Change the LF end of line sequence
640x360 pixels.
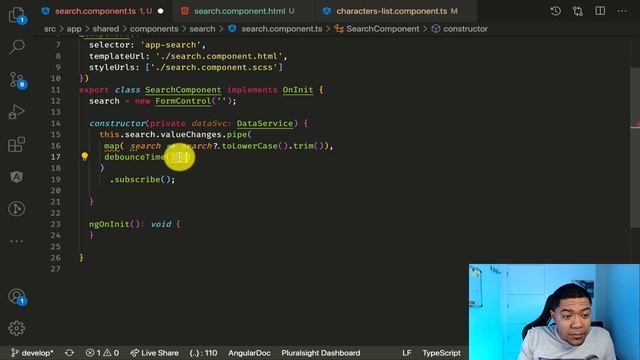click(407, 353)
